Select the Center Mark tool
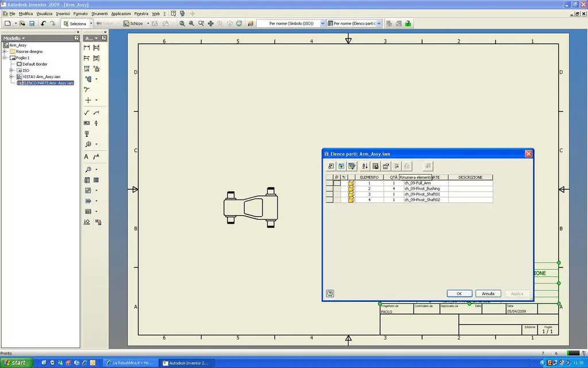Screen dimensions: 588x368 tap(88, 100)
